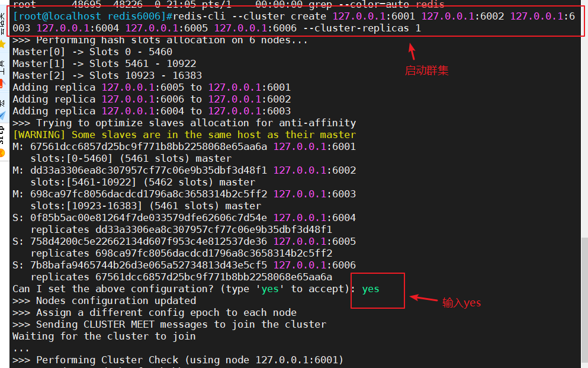Click 'slots:[0-5460] (5461 slots) master' line
The width and height of the screenshot is (588, 368).
click(x=131, y=159)
